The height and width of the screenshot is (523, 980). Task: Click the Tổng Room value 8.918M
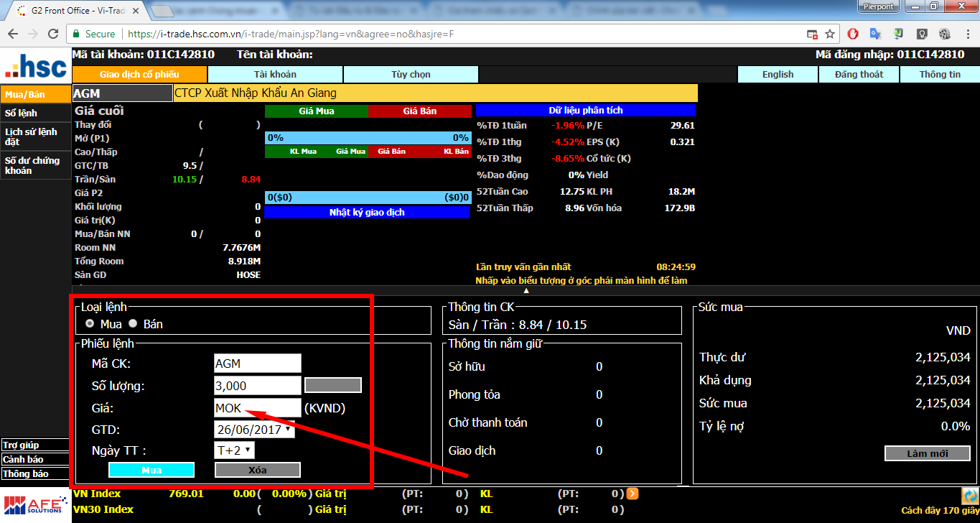244,261
